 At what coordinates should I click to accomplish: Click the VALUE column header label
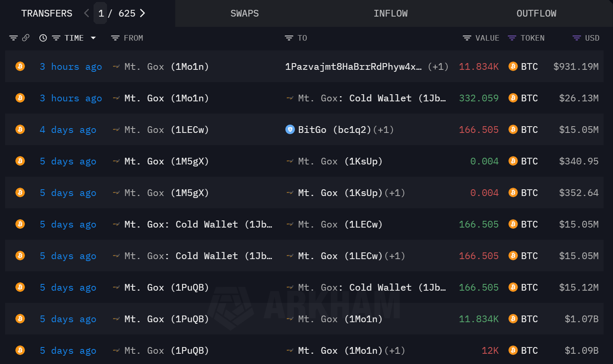click(487, 38)
